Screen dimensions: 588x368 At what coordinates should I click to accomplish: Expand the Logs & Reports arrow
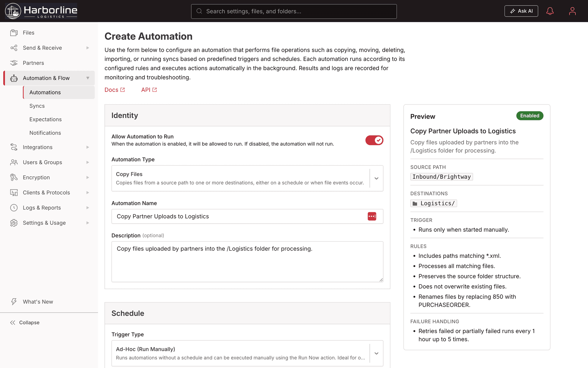[x=88, y=208]
